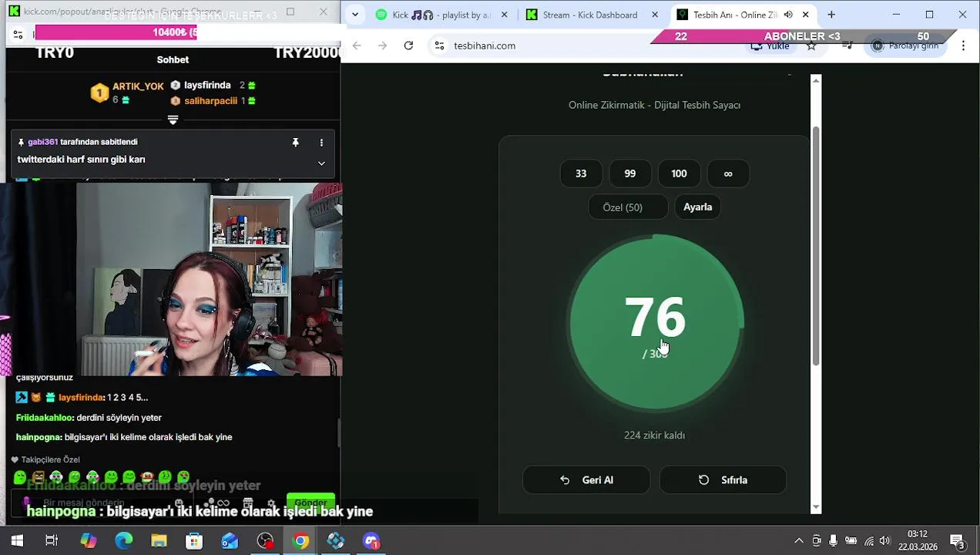The width and height of the screenshot is (980, 555).
Task: Open ARTIK_YOK top gifter profile
Action: pos(138,86)
